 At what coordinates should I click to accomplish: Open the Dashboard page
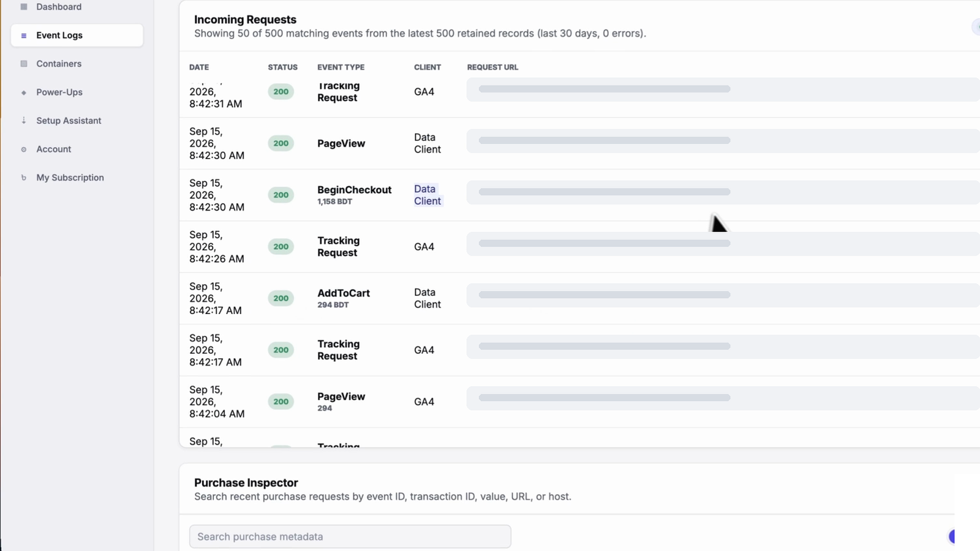point(59,7)
